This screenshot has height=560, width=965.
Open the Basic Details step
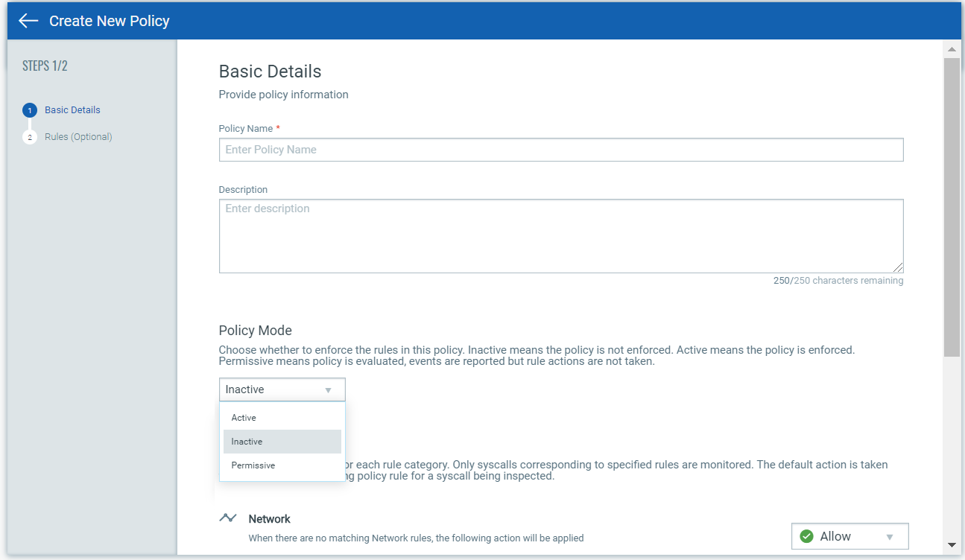coord(72,110)
